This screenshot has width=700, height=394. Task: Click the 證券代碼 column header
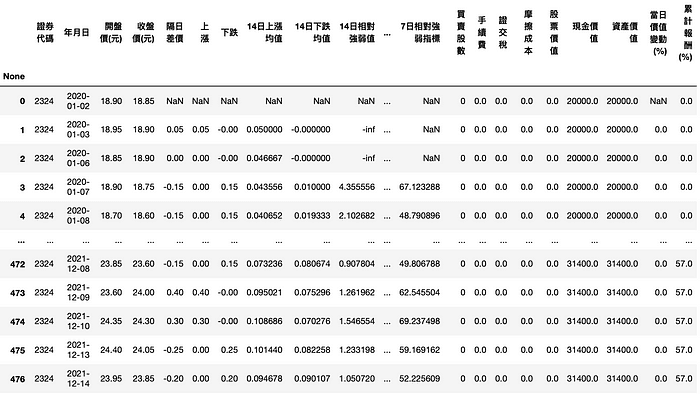point(45,33)
